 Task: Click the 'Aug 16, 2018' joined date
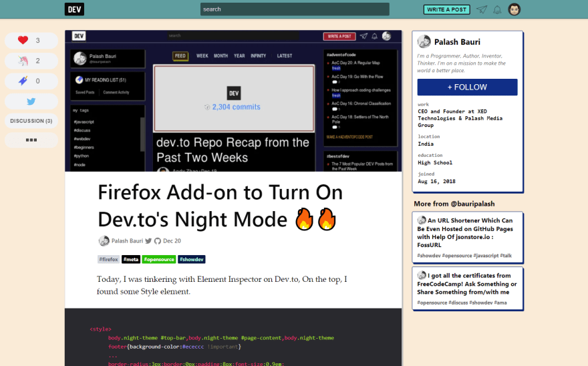coord(436,181)
